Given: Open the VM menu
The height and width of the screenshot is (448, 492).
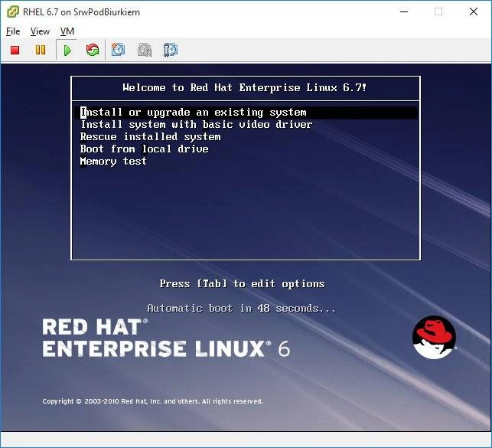Looking at the screenshot, I should tap(67, 31).
